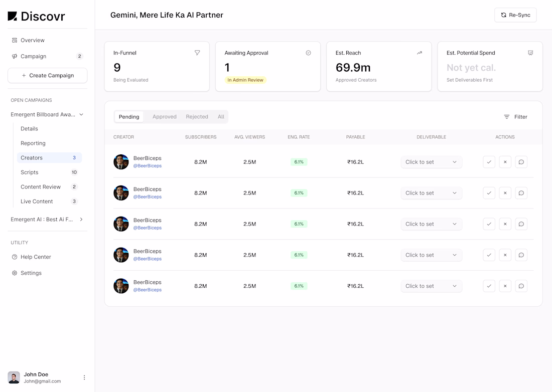Open chat icon on third creator row
Image resolution: width=552 pixels, height=392 pixels.
pos(521,224)
